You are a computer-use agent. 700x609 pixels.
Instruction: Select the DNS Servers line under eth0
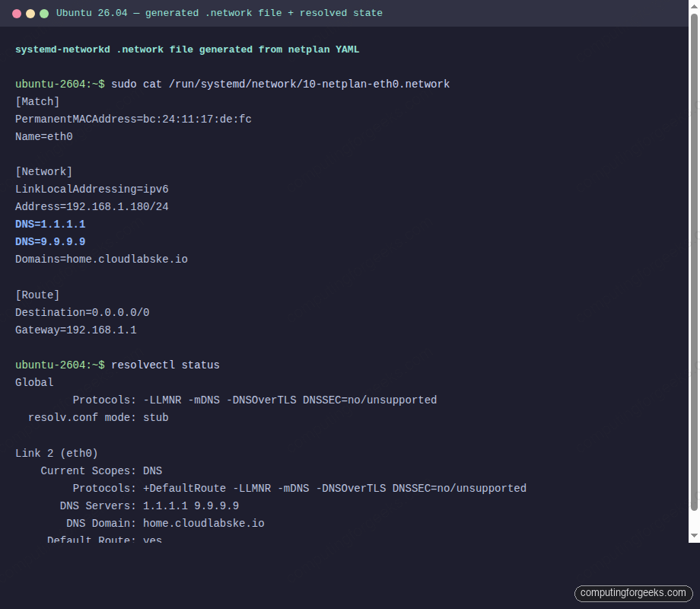141,505
